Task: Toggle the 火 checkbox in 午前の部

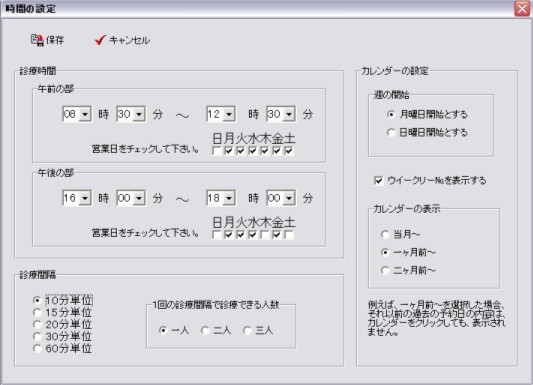Action: tap(241, 151)
